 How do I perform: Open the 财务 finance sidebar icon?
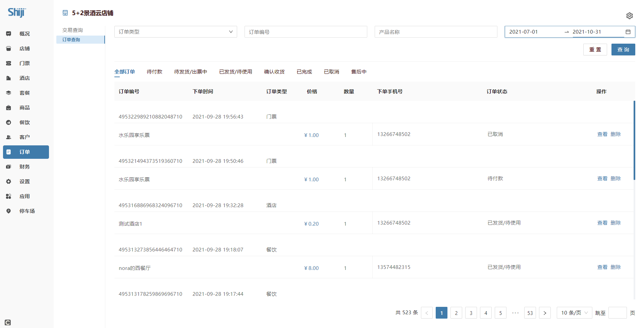pyautogui.click(x=9, y=167)
